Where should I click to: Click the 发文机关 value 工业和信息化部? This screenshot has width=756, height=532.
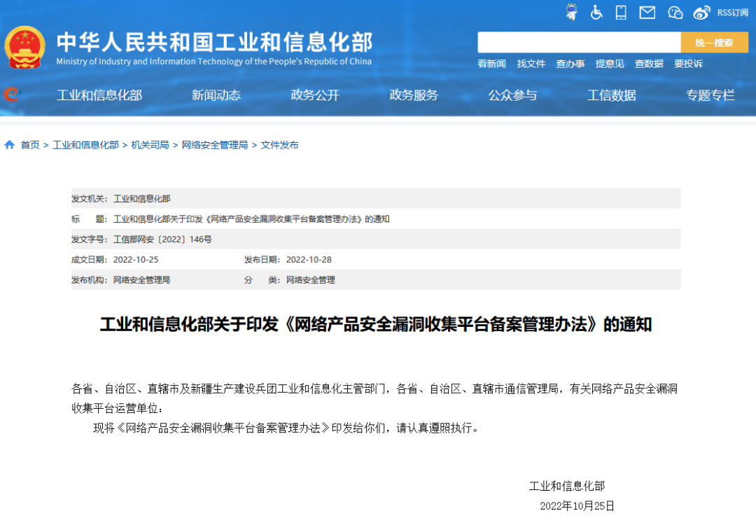click(141, 199)
